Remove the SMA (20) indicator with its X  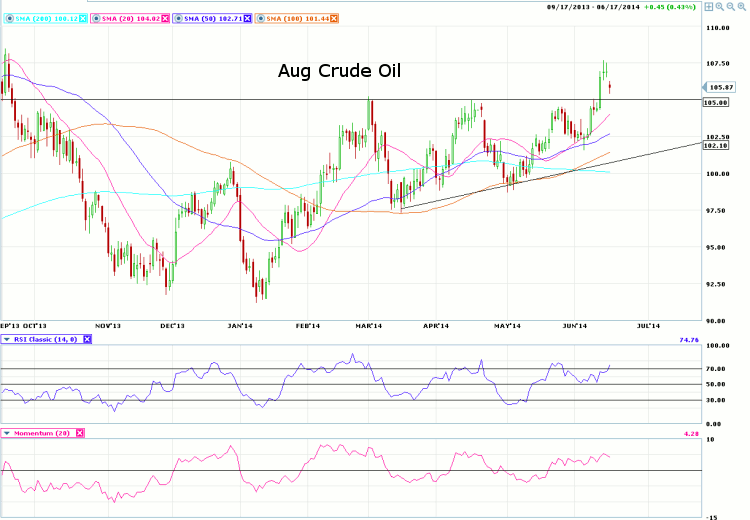(164, 18)
